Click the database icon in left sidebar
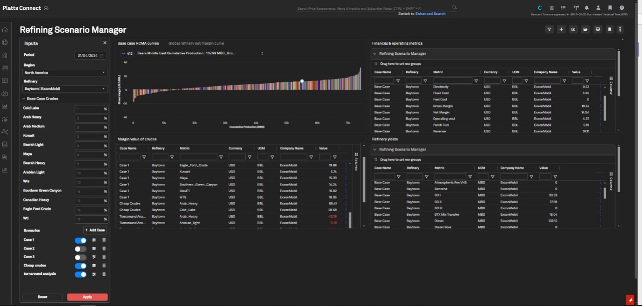 (5, 144)
